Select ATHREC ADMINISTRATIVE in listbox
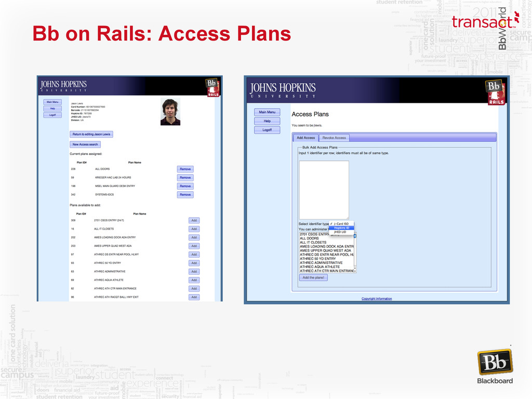Image resolution: width=532 pixels, height=399 pixels. [x=326, y=262]
